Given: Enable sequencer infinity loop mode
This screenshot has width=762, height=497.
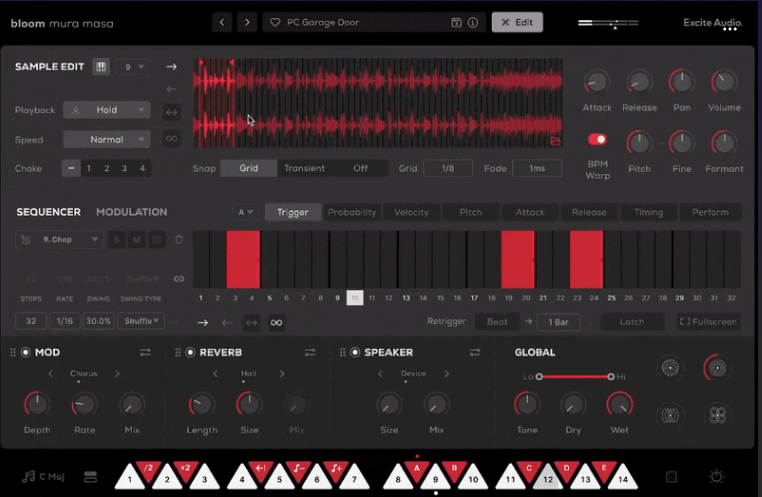Looking at the screenshot, I should (276, 323).
